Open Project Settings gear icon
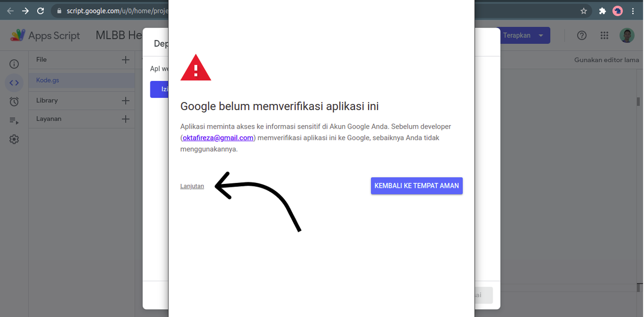644x317 pixels. [14, 139]
